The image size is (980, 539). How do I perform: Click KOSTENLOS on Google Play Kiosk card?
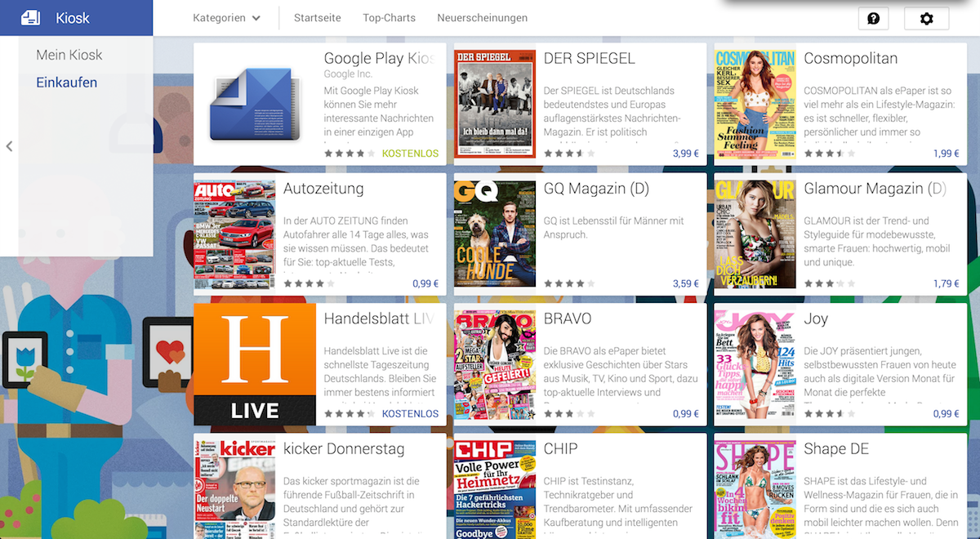(x=410, y=154)
